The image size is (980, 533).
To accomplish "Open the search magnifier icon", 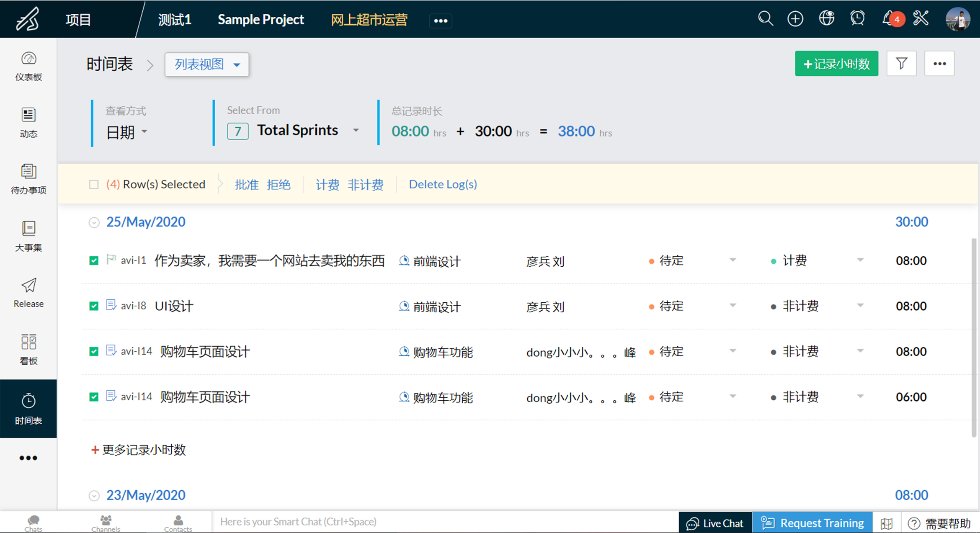I will (x=765, y=19).
